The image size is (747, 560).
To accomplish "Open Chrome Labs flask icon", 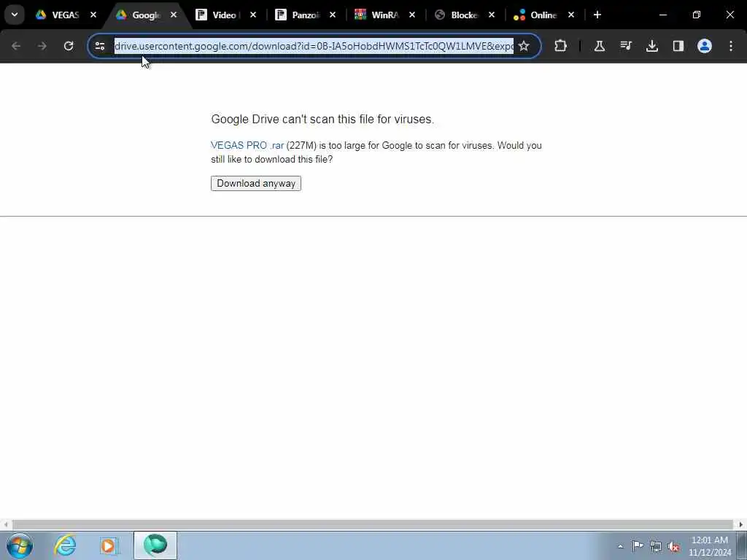I will [x=600, y=46].
